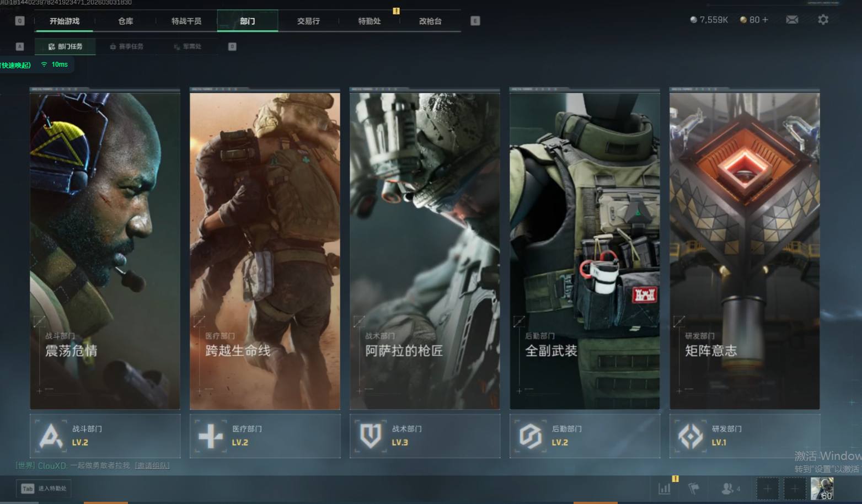Open the 阿萨拉的枪匠 mission card
This screenshot has width=862, height=504.
click(x=425, y=249)
